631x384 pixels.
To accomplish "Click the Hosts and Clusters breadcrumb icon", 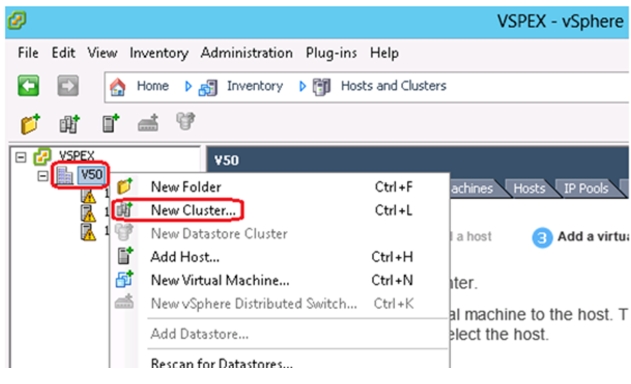I will coord(322,87).
